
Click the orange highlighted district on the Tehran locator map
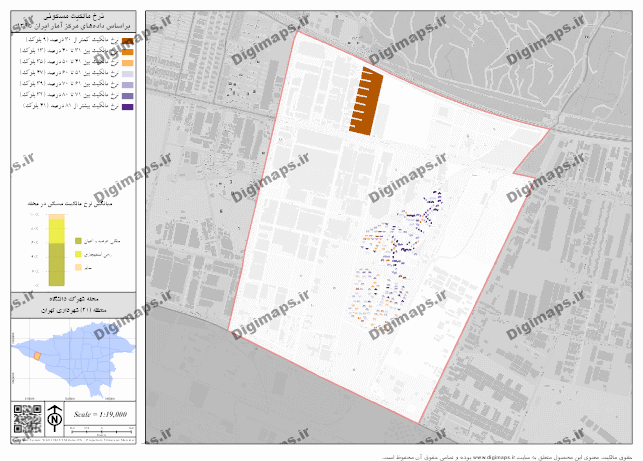[38, 354]
